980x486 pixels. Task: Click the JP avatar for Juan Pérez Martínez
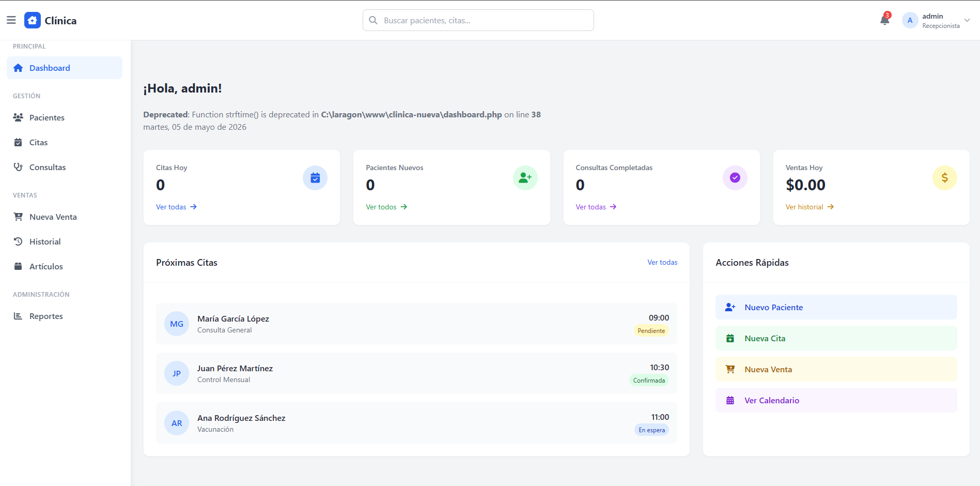[177, 373]
